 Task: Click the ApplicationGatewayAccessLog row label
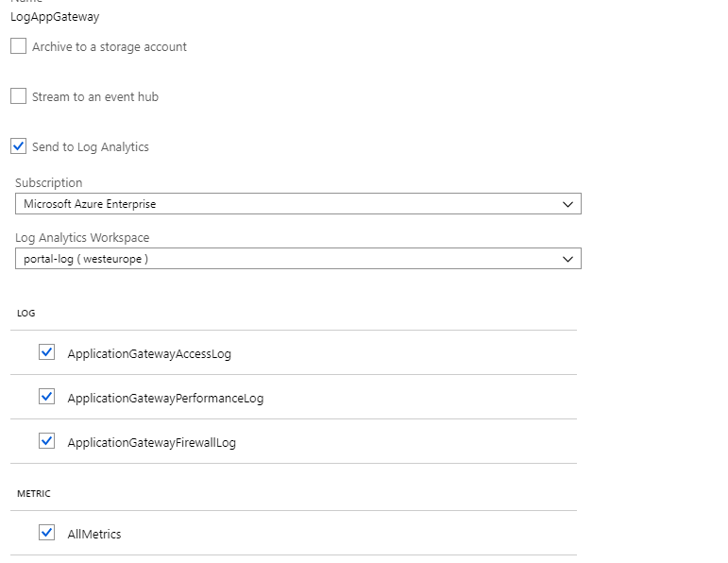pos(149,354)
